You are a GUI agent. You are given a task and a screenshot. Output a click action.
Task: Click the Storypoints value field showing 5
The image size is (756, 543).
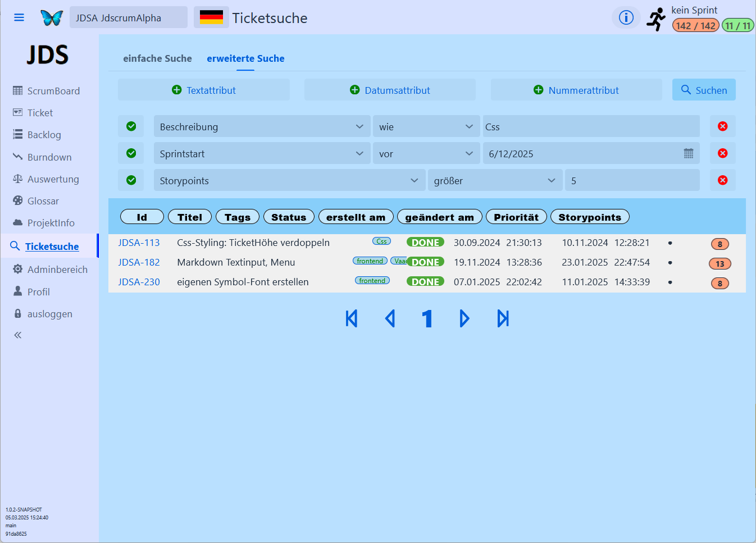[632, 180]
